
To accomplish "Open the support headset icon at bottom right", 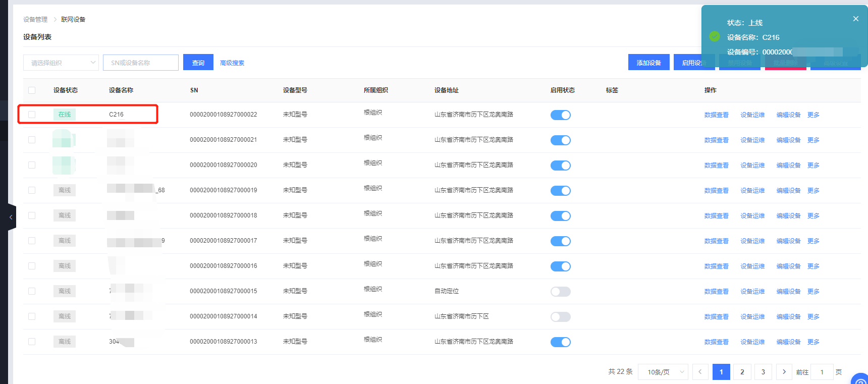I will [860, 379].
